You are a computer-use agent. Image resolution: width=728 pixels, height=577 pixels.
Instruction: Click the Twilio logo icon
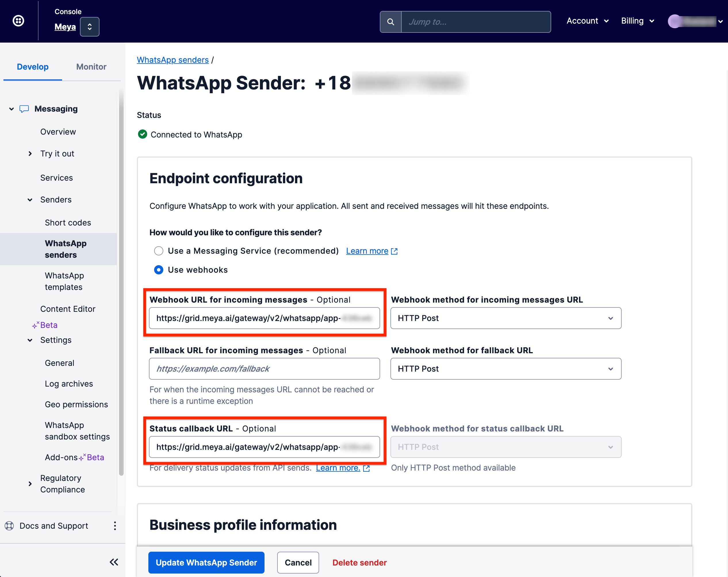[18, 21]
